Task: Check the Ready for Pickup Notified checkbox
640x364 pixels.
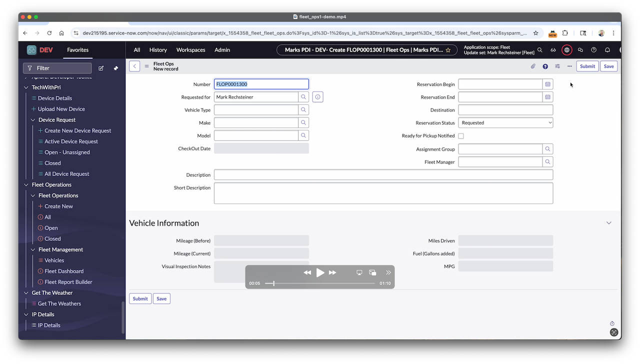Action: tap(461, 135)
